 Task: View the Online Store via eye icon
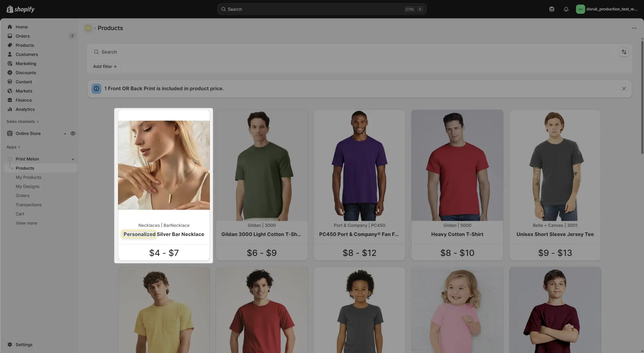pos(73,133)
